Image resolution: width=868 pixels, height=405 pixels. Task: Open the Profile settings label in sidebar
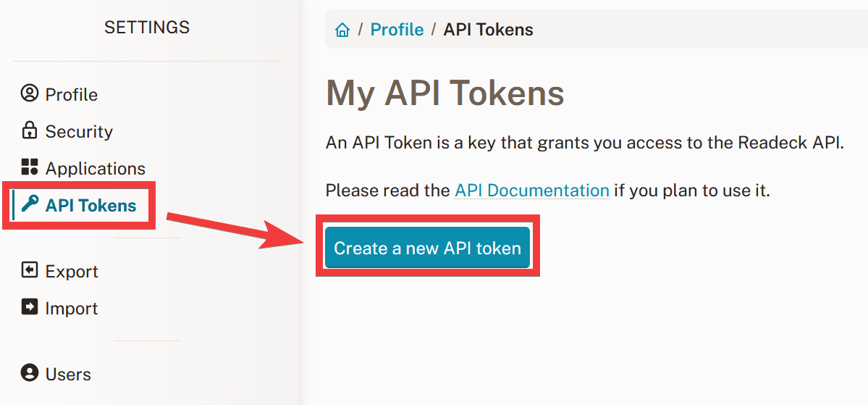(x=71, y=95)
